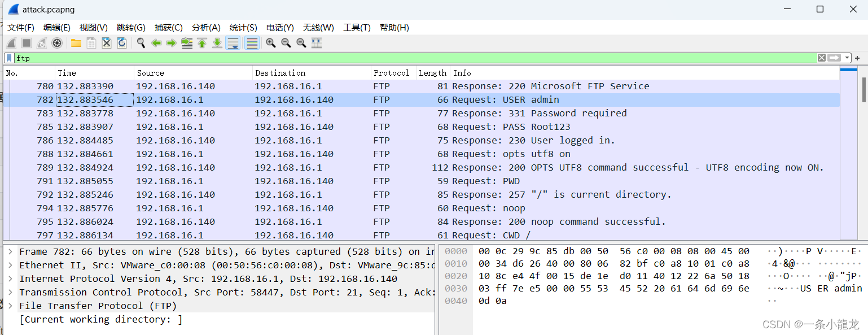Click the ftp display filter field
This screenshot has height=335, width=868.
(x=415, y=58)
